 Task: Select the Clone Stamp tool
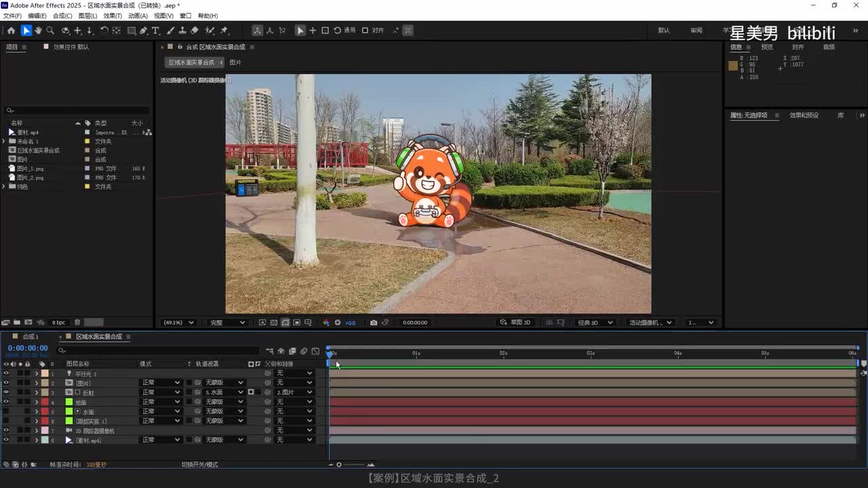(x=182, y=30)
